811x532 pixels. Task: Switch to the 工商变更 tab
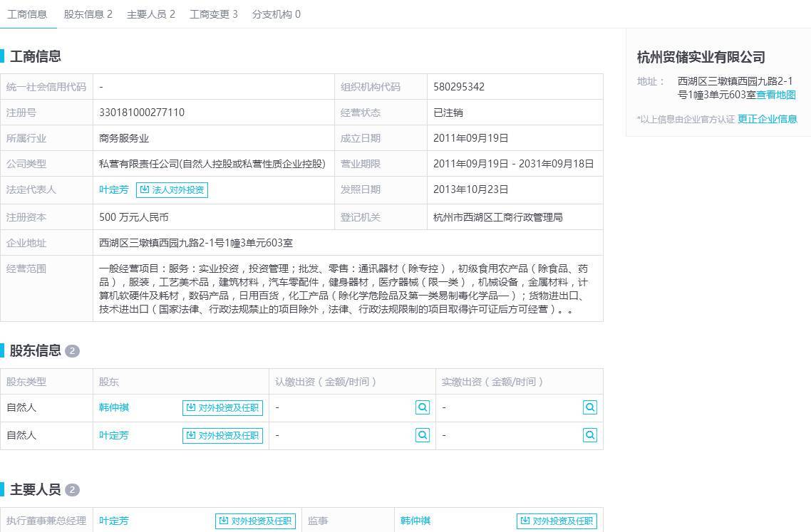213,14
